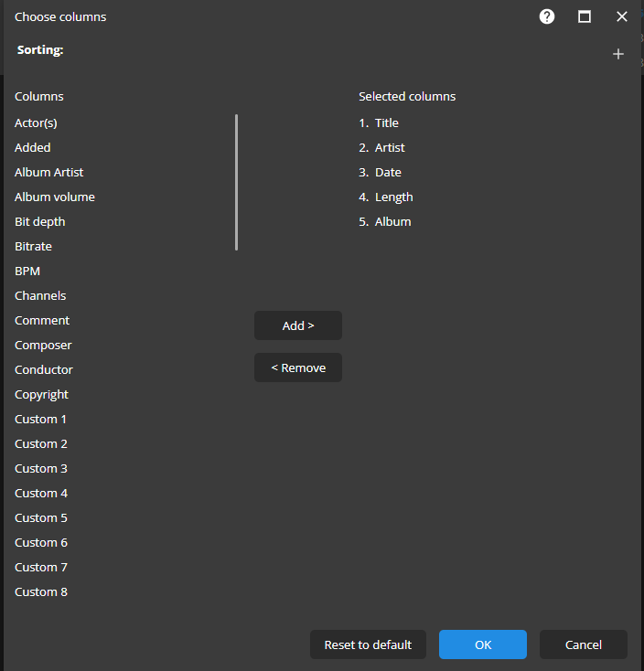Cancel the column selection dialog
Image resolution: width=644 pixels, height=671 pixels.
(583, 644)
